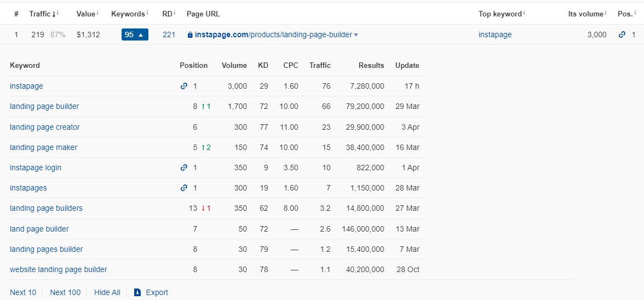Click the Export text button

(157, 292)
